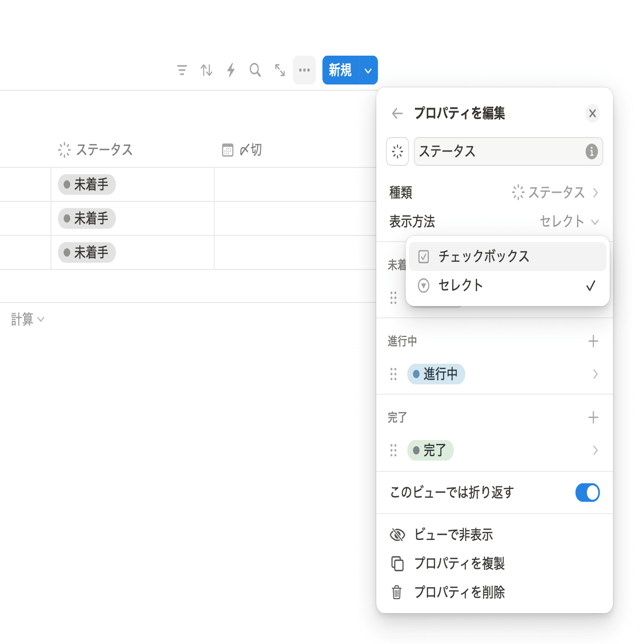Click the search magnifier icon
Screen dimensions: 644x644
click(255, 70)
